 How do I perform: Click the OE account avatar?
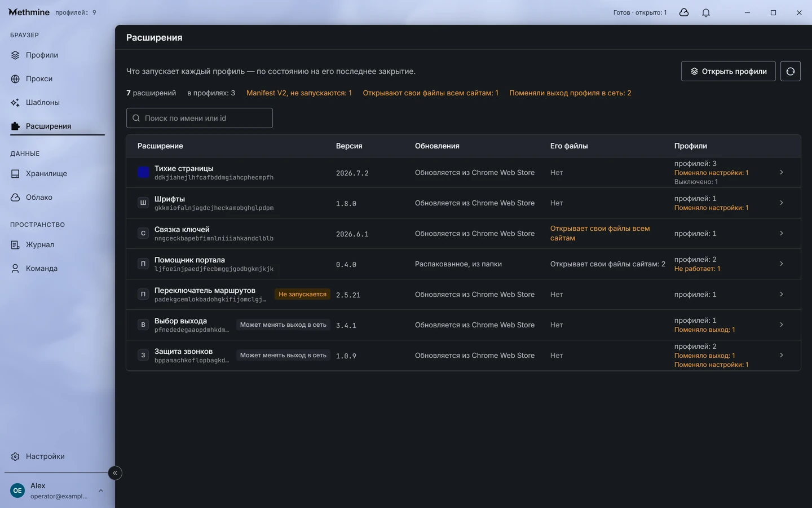(17, 491)
